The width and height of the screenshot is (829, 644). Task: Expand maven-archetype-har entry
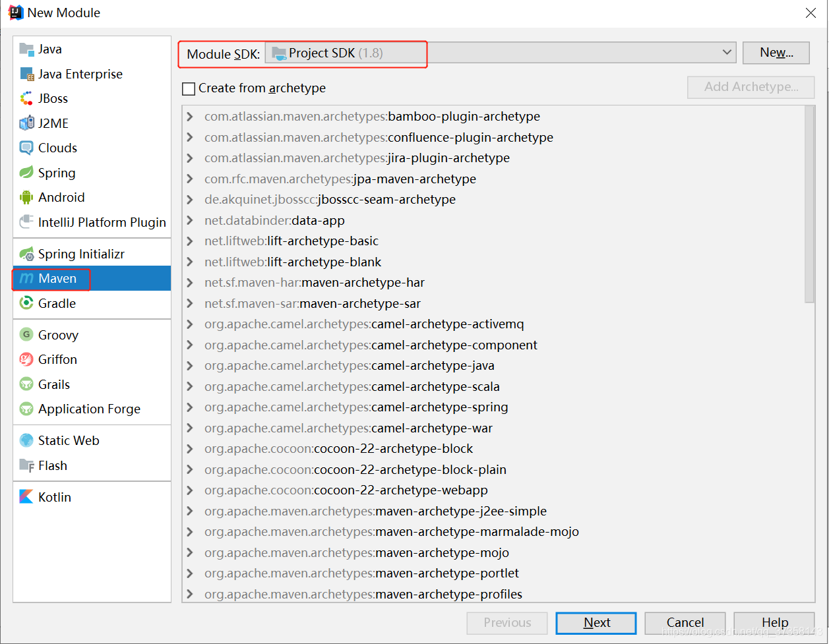[x=190, y=283]
